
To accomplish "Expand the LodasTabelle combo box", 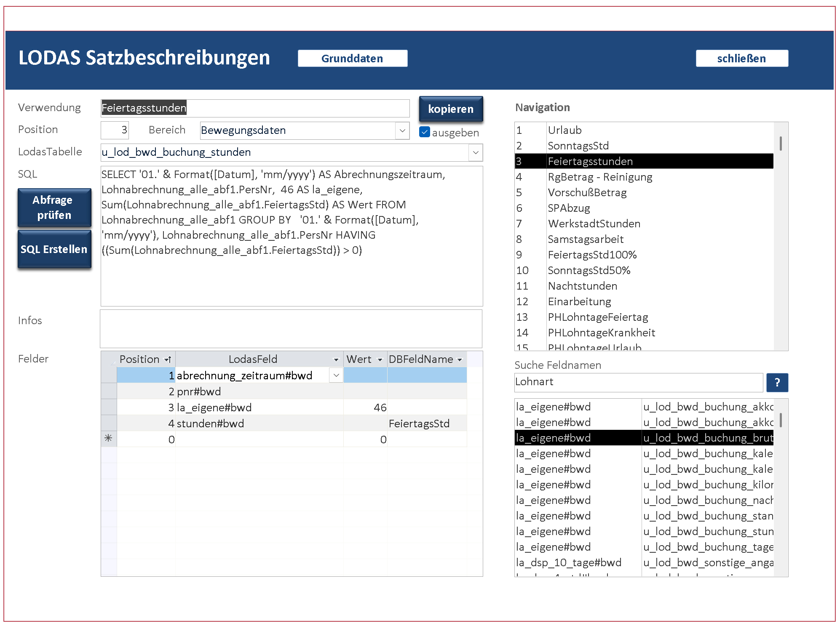I will (x=476, y=152).
